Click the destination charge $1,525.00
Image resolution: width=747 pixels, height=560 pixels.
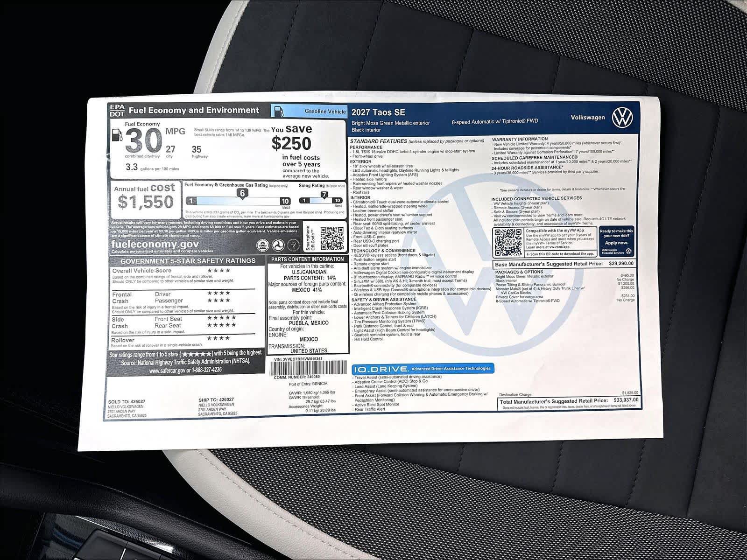click(630, 393)
